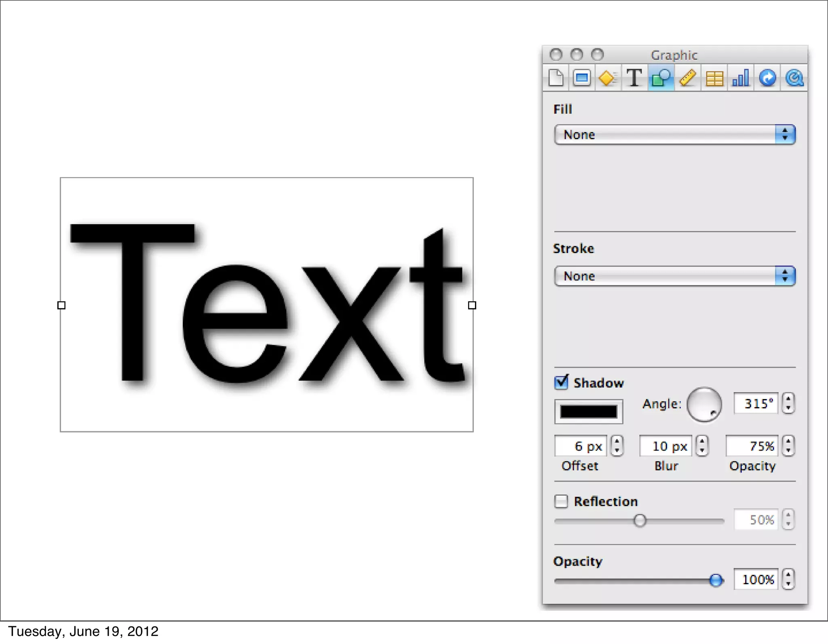Click the shadow Angle value field
Viewport: 828px width, 644px height.
click(x=756, y=403)
